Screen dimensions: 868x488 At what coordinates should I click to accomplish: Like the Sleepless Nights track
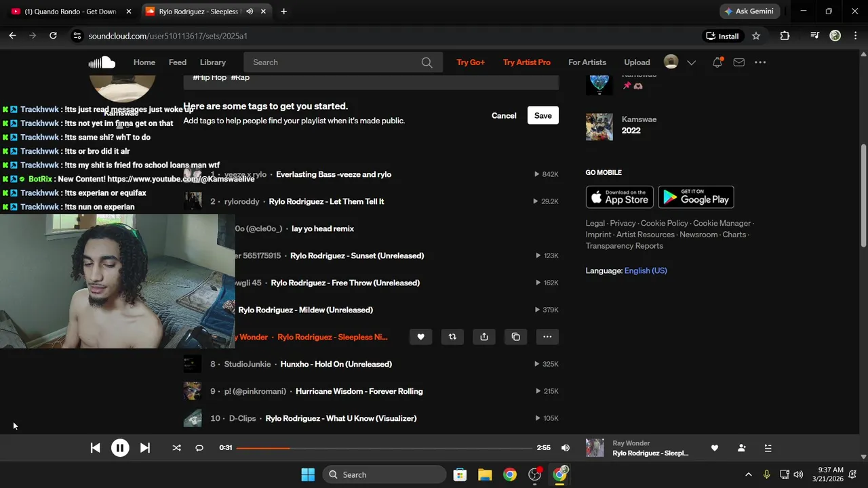click(x=420, y=337)
